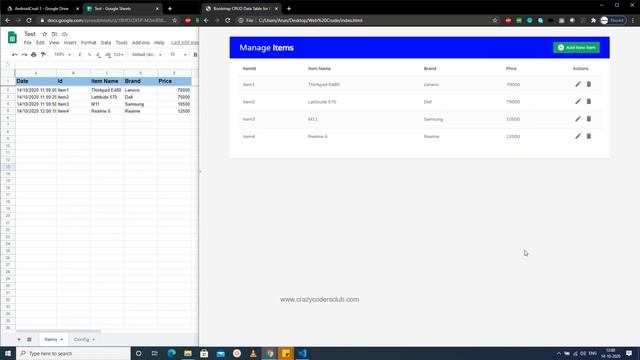Redo the action in Sheets toolbar
This screenshot has height=360, width=640.
click(x=24, y=55)
